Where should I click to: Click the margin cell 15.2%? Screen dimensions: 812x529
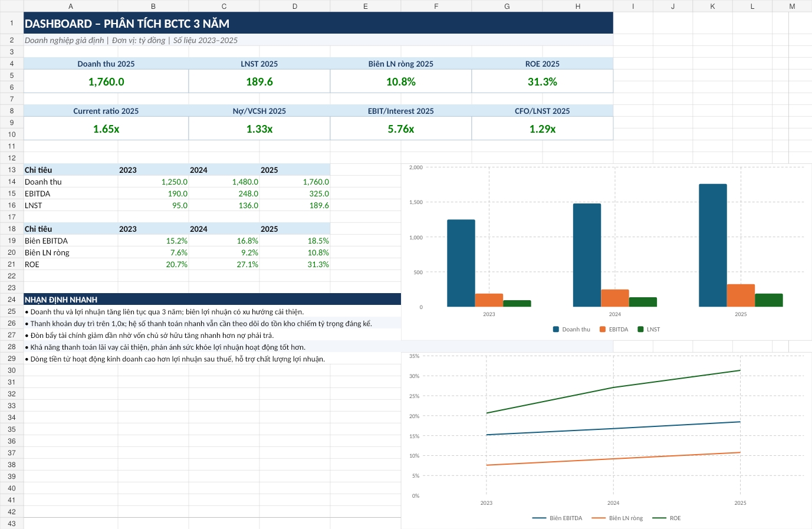(153, 241)
